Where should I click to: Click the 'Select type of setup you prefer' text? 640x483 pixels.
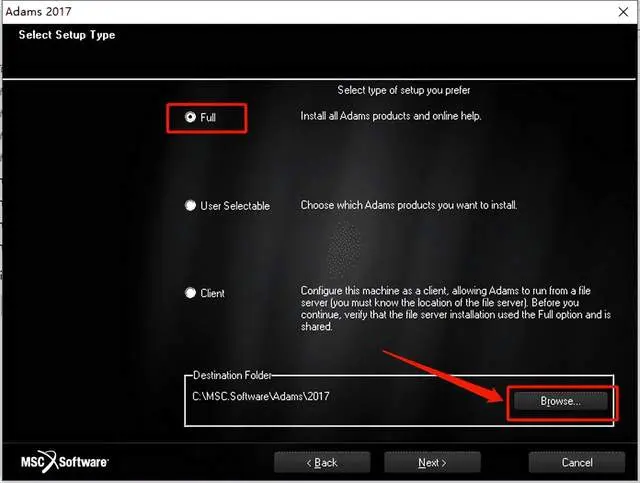[404, 90]
